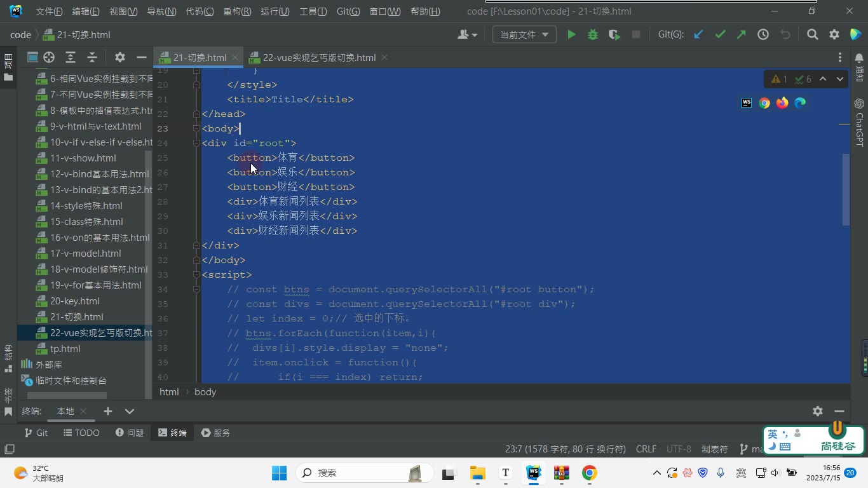Open the 服务 services tool window
868x488 pixels.
click(x=215, y=433)
